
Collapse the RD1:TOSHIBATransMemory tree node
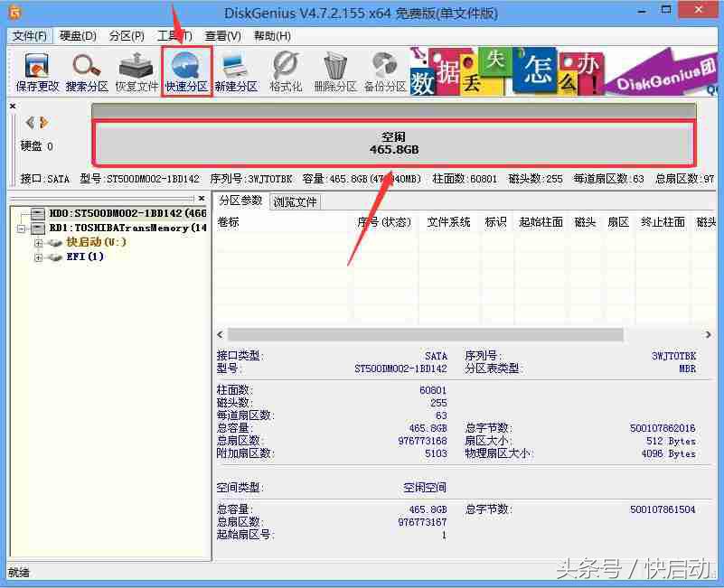21,228
